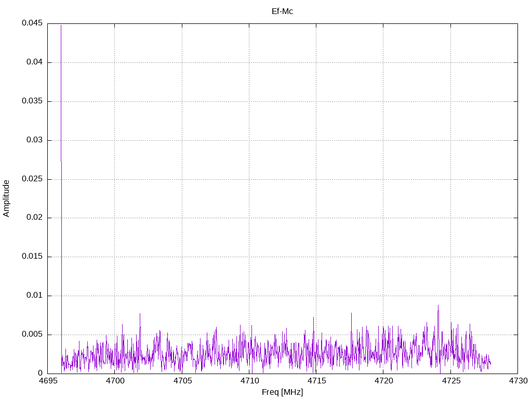Click the highest noise peak near 4724 MHz
Image resolution: width=532 pixels, height=399 pixels.
pyautogui.click(x=438, y=306)
